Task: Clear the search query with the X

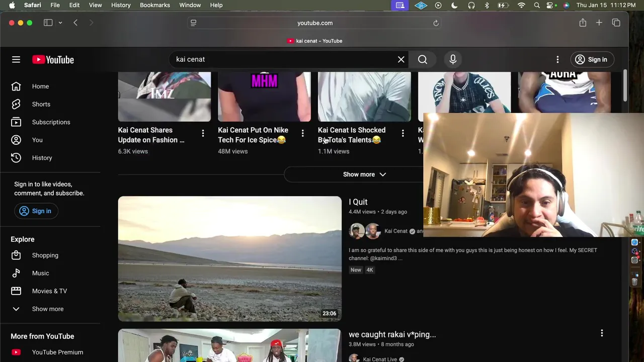Action: [401, 59]
